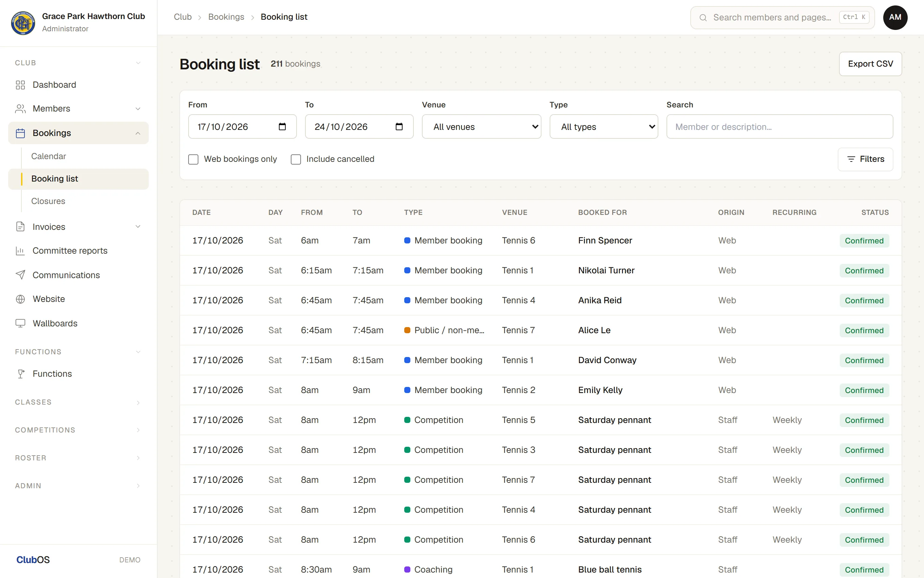This screenshot has height=578, width=924.
Task: Open the Filters button
Action: (x=865, y=159)
